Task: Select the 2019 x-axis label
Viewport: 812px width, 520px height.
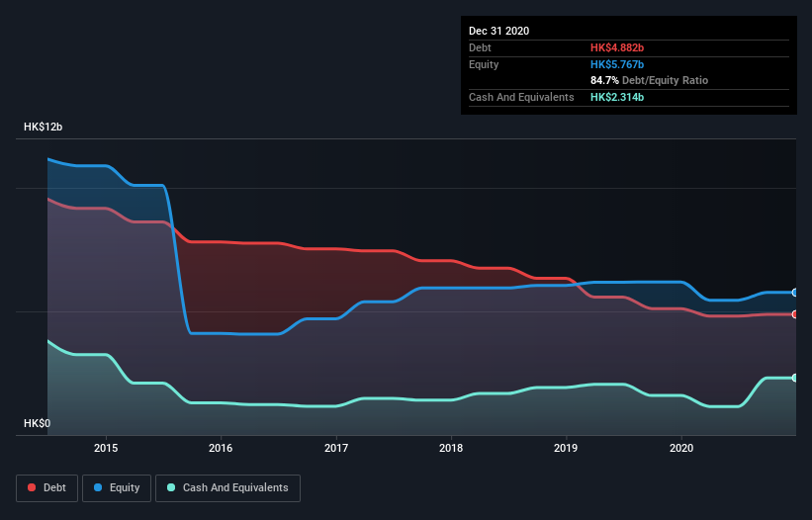Action: tap(566, 448)
